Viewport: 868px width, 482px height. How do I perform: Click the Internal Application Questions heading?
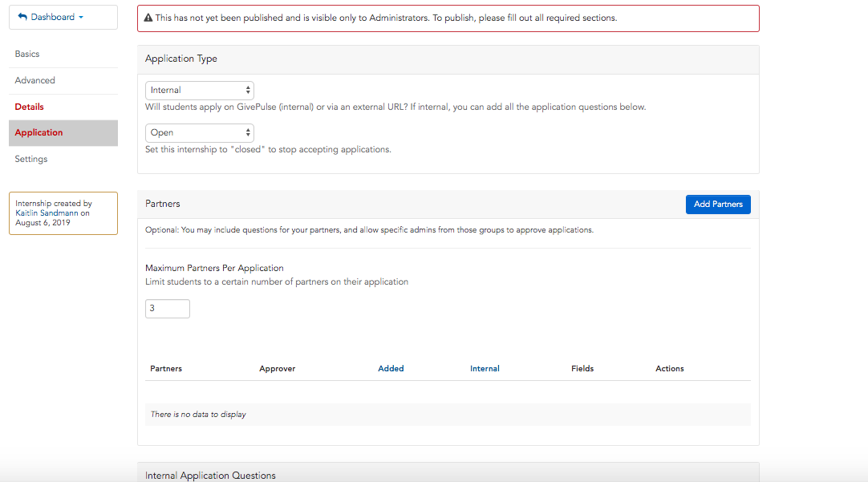(x=210, y=476)
